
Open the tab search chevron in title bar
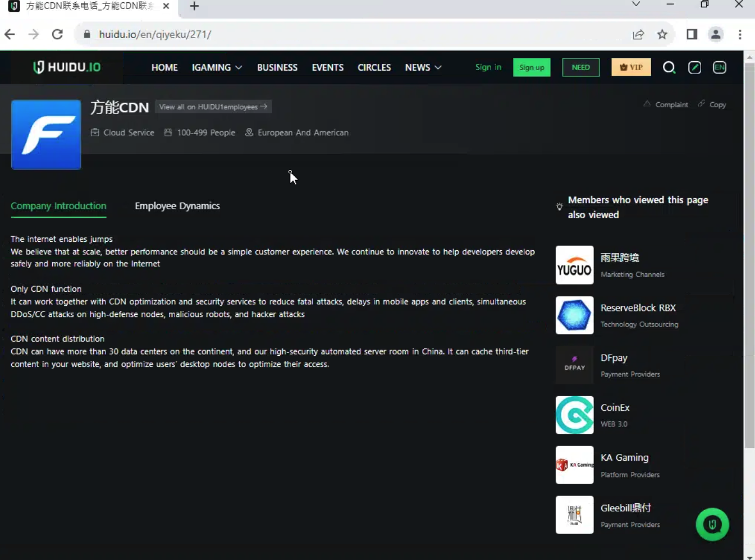tap(636, 4)
